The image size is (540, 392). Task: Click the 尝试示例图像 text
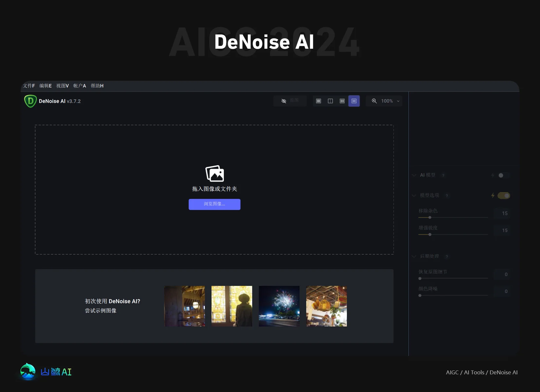101,311
